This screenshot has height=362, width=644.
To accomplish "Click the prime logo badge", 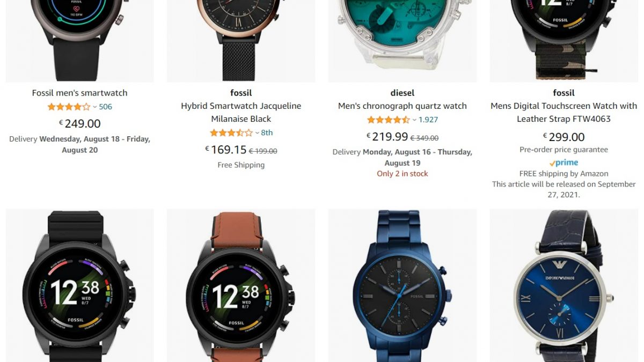I will 563,162.
